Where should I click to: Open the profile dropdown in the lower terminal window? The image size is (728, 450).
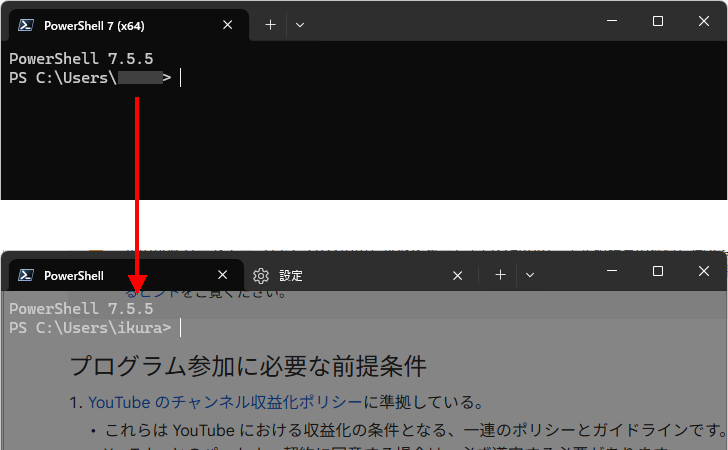(x=530, y=275)
